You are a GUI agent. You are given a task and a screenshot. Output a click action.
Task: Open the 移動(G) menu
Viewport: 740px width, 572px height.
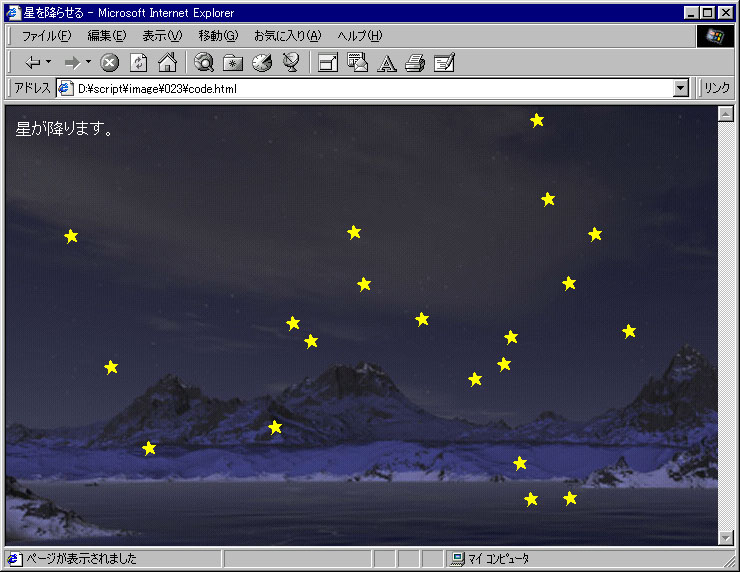tap(218, 36)
